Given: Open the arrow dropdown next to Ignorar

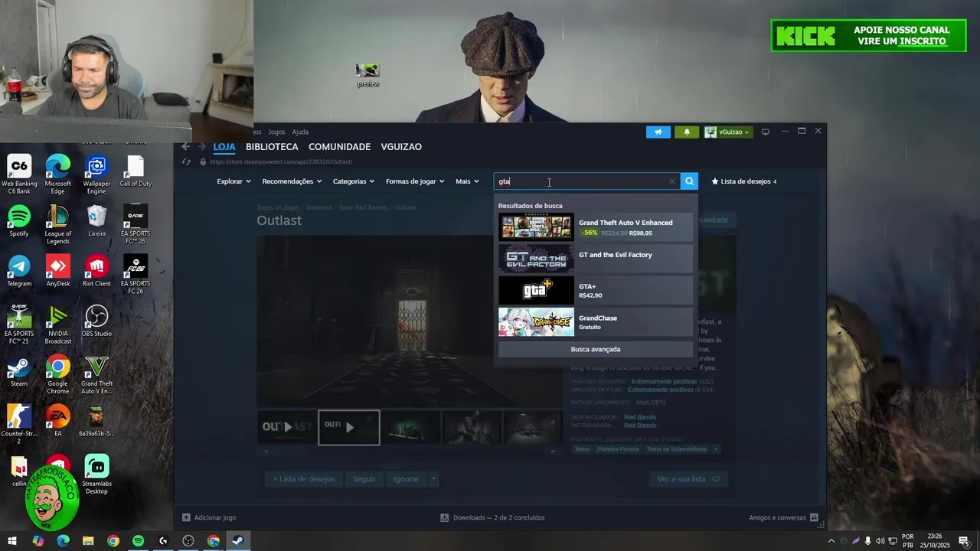Looking at the screenshot, I should tap(433, 479).
